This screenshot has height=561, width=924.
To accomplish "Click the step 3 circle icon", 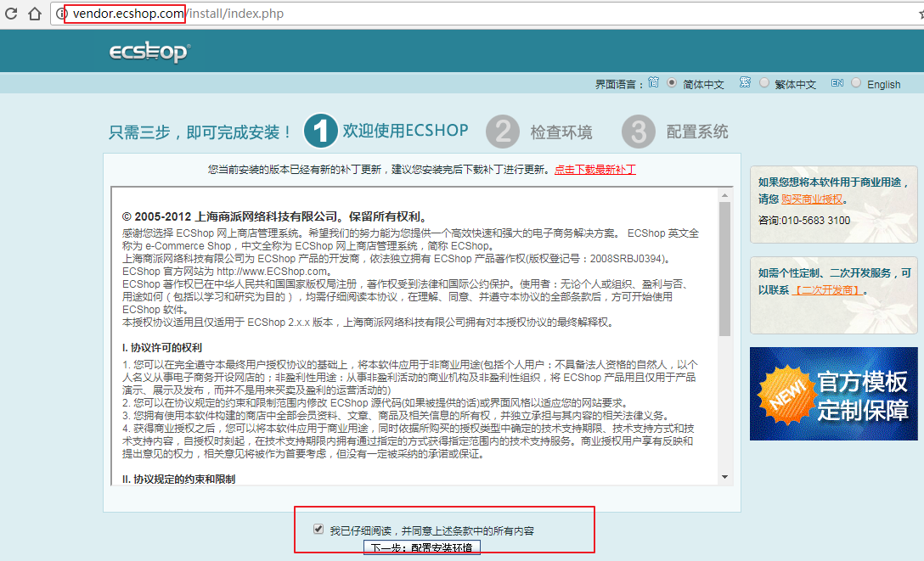I will pos(638,132).
